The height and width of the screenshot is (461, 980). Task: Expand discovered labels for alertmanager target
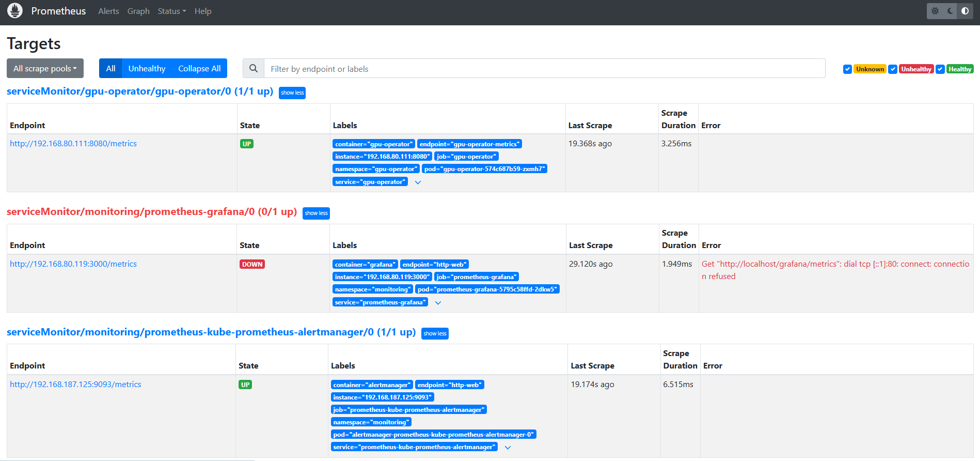(508, 448)
